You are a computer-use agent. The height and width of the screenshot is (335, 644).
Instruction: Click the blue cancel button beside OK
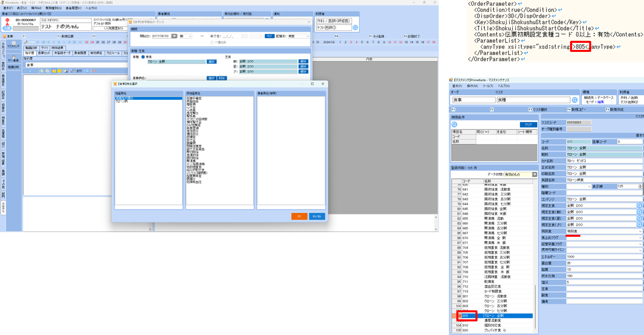pos(317,216)
